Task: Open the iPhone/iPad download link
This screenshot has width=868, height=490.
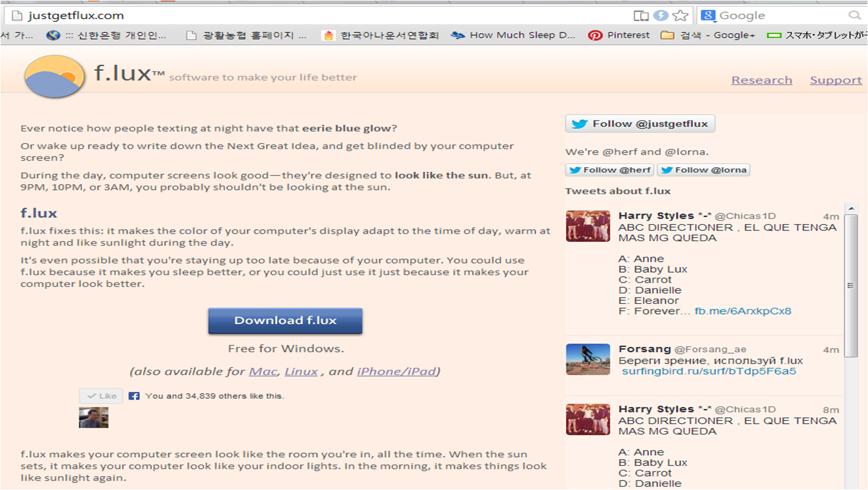Action: 397,371
